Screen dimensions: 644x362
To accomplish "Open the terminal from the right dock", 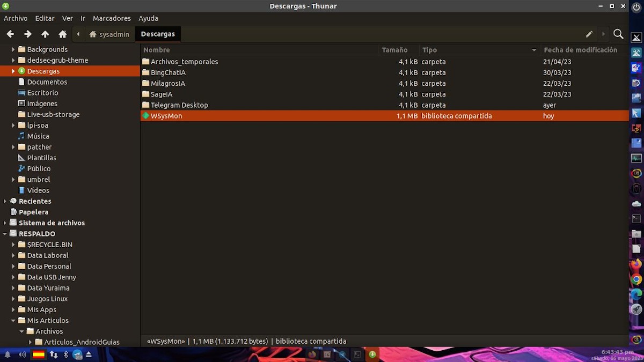I will click(x=636, y=219).
